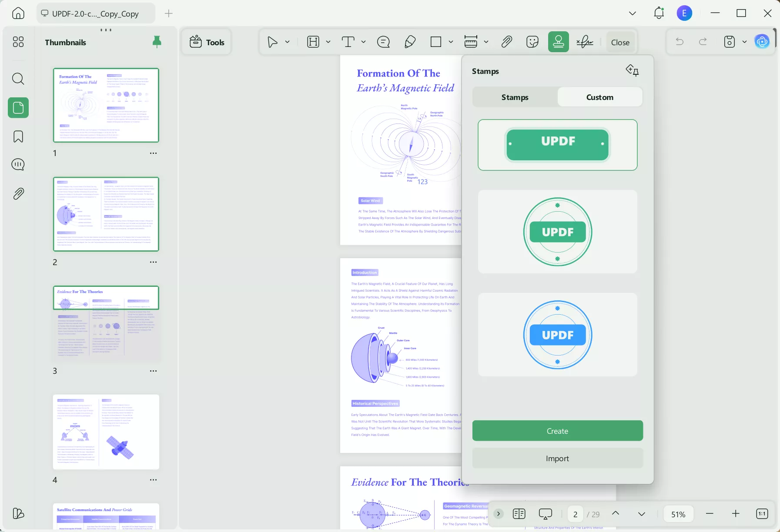Close the comment toolbar
Screen dimensions: 780x532
[x=620, y=42]
